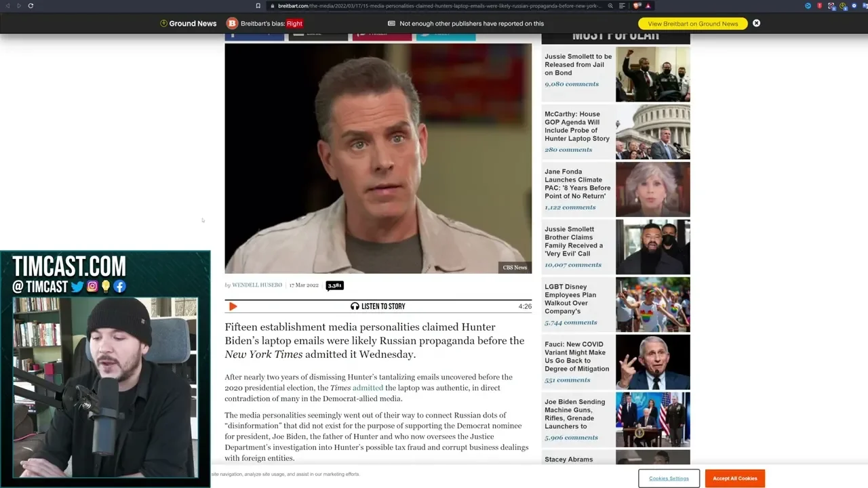Image resolution: width=868 pixels, height=488 pixels.
Task: Click Jane Fonda story thumbnail
Action: [x=652, y=189]
